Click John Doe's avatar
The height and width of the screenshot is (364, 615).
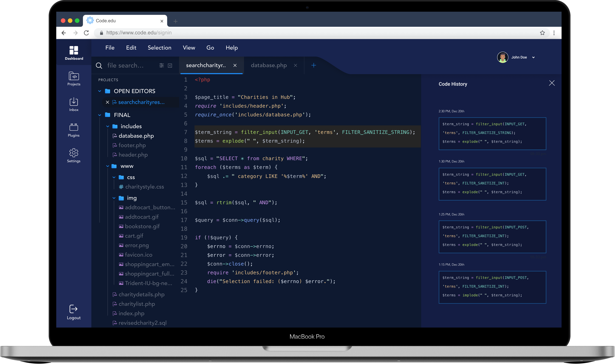[502, 57]
